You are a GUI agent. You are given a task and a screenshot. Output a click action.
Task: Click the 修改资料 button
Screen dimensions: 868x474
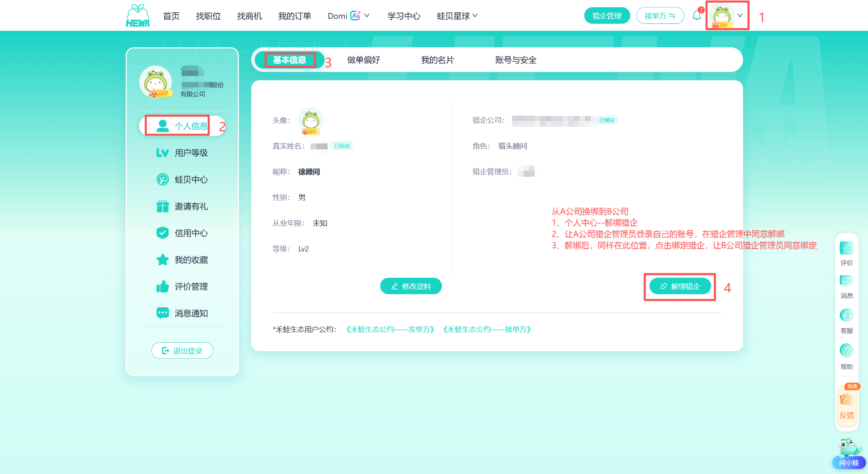tap(411, 286)
